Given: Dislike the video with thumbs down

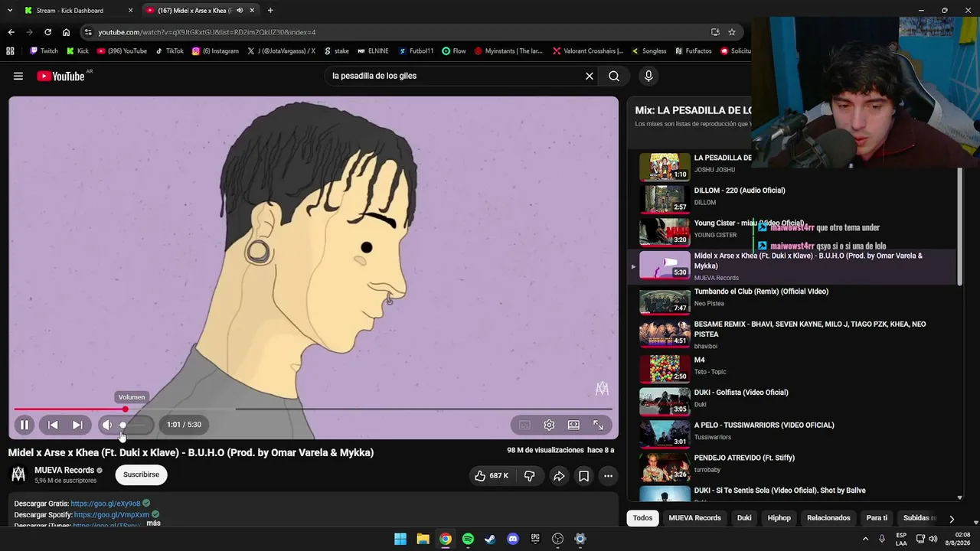Looking at the screenshot, I should pos(529,475).
